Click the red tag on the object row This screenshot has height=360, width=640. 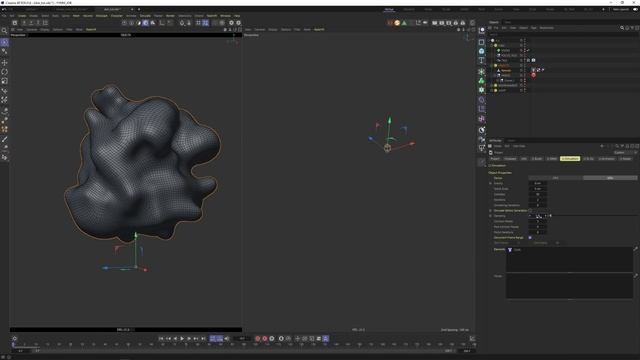[533, 75]
